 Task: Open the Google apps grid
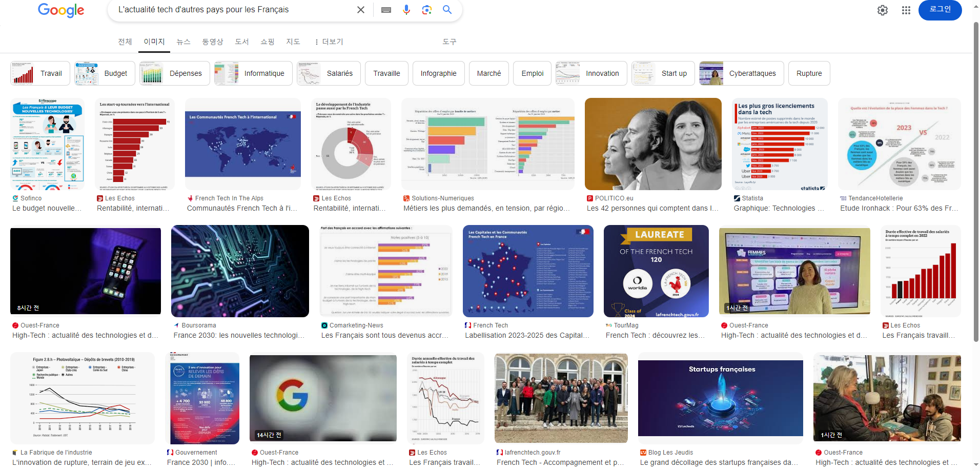[906, 10]
